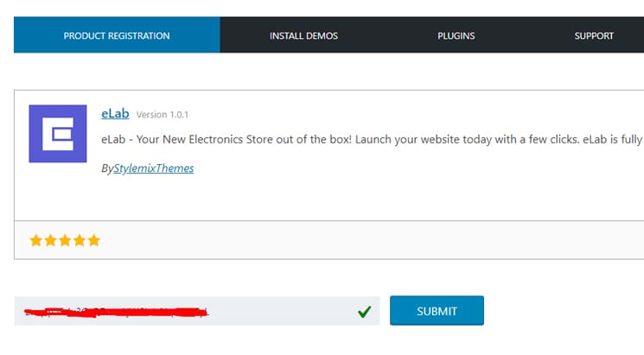Submit the registration with the SUBMIT button

(x=437, y=311)
